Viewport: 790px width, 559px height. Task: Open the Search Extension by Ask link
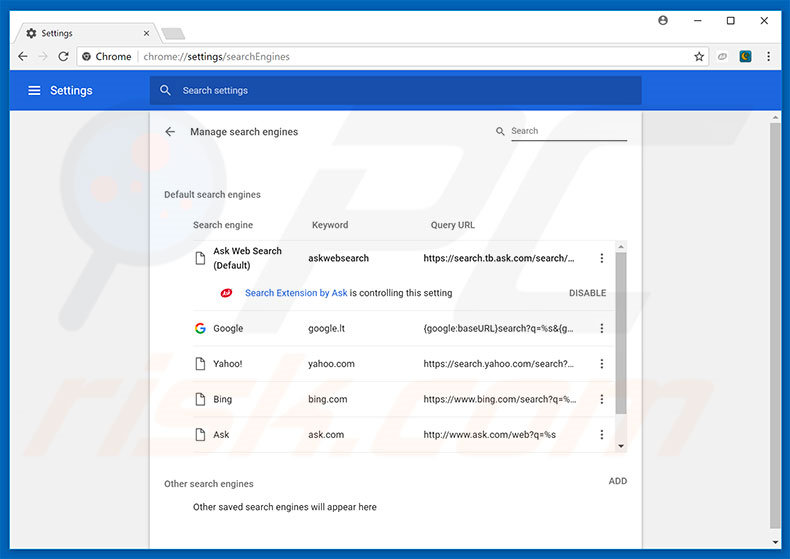296,293
